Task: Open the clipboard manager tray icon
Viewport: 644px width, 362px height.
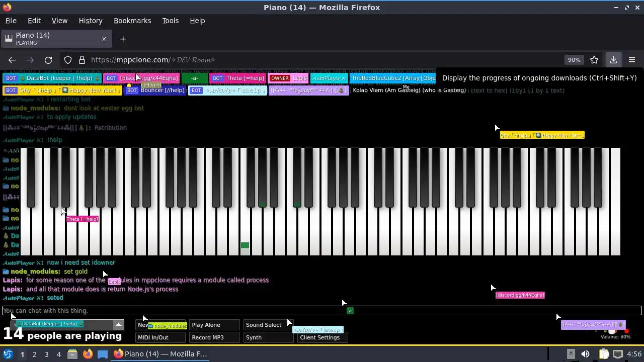Action: 604,354
